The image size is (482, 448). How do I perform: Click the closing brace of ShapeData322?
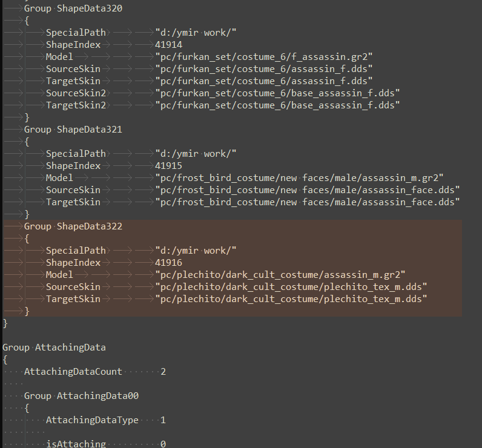point(27,311)
